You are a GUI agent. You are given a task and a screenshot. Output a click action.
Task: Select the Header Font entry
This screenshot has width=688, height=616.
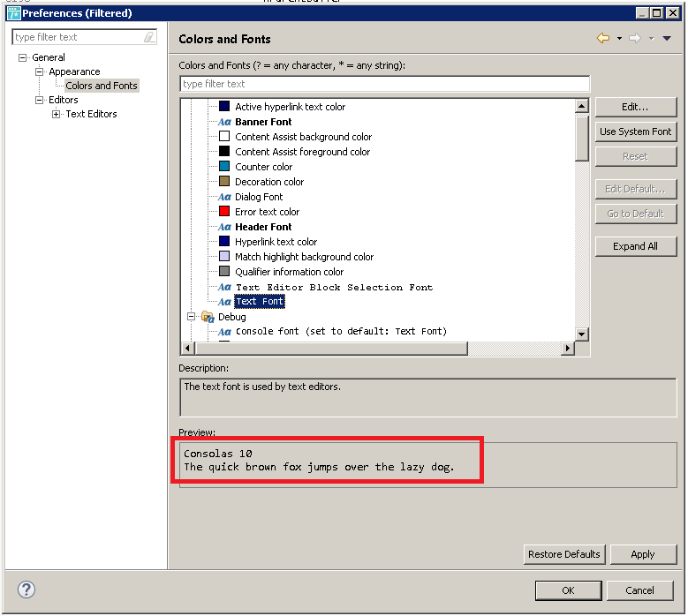pos(263,227)
